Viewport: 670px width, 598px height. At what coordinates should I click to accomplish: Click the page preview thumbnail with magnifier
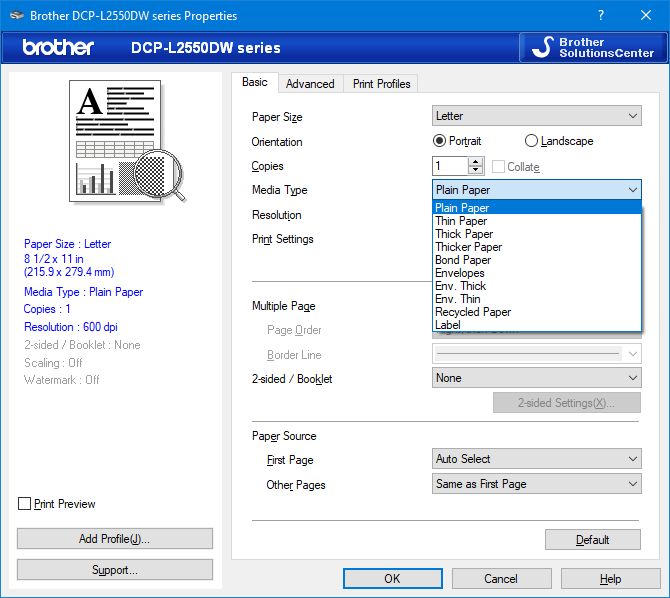coord(127,141)
